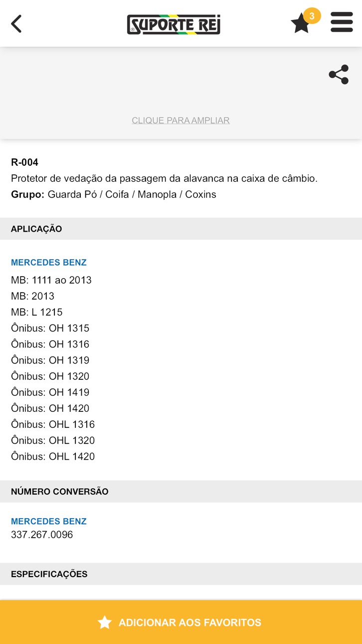362x644 pixels.
Task: Tap Mercedes Benz under Número Conversão
Action: click(x=49, y=521)
